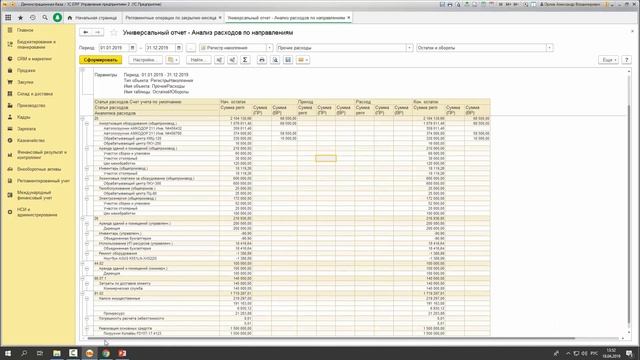640x360 pixels.
Task: Click the Кадры section icon
Action: 10,117
